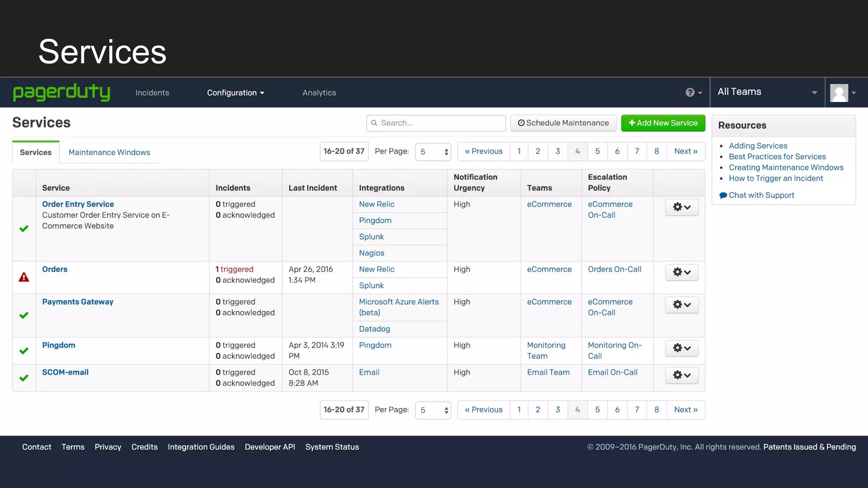Open gear menu for Payments Gateway
Screen dimensions: 868x488
(x=682, y=305)
